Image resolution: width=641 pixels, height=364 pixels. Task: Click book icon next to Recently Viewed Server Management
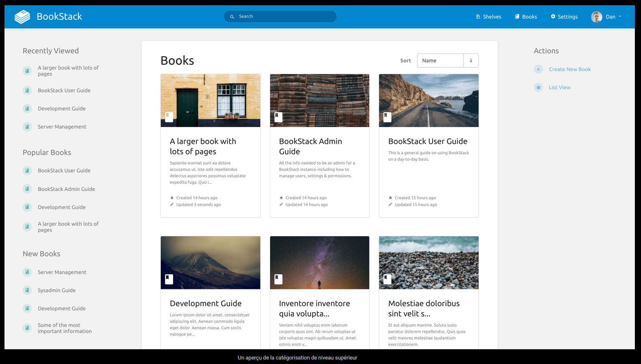pos(27,127)
